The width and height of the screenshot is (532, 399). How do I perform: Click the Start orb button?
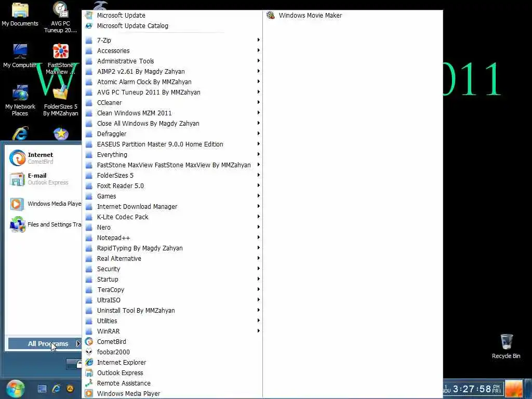point(15,389)
